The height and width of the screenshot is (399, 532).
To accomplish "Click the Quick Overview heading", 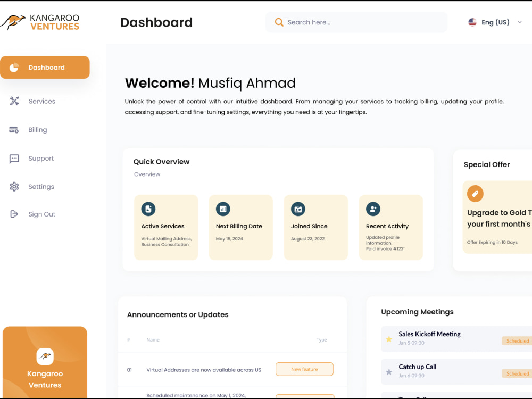I will [x=161, y=162].
